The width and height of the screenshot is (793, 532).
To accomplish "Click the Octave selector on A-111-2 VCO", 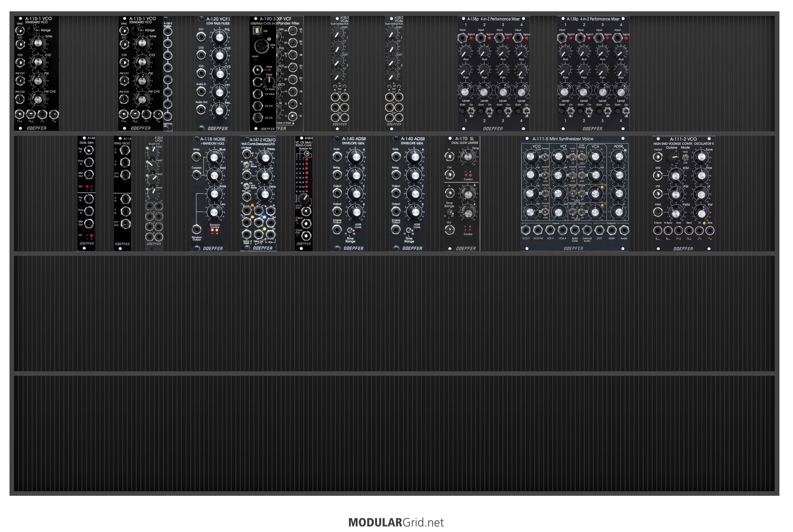I will pyautogui.click(x=672, y=157).
